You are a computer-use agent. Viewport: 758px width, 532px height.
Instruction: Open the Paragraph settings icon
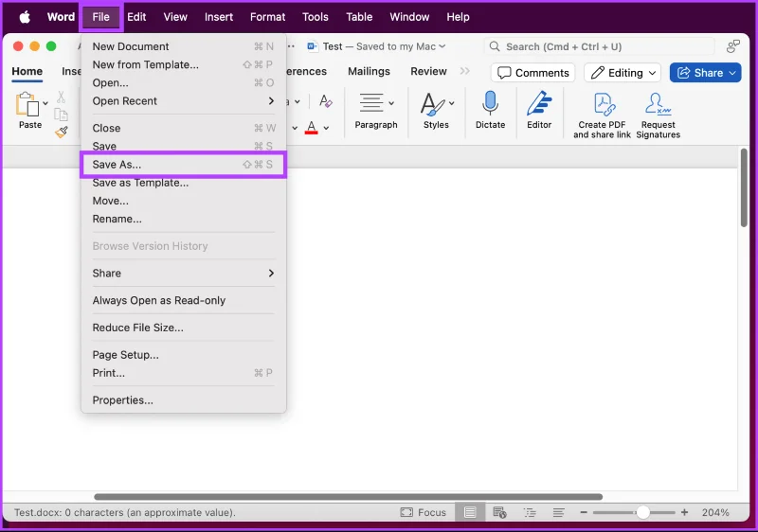click(x=371, y=103)
